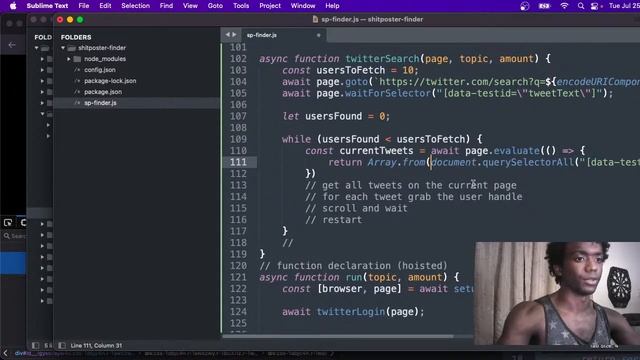Click the left chevron in DevTools breadcrumb bar
The image size is (640, 360).
(x=5, y=353)
